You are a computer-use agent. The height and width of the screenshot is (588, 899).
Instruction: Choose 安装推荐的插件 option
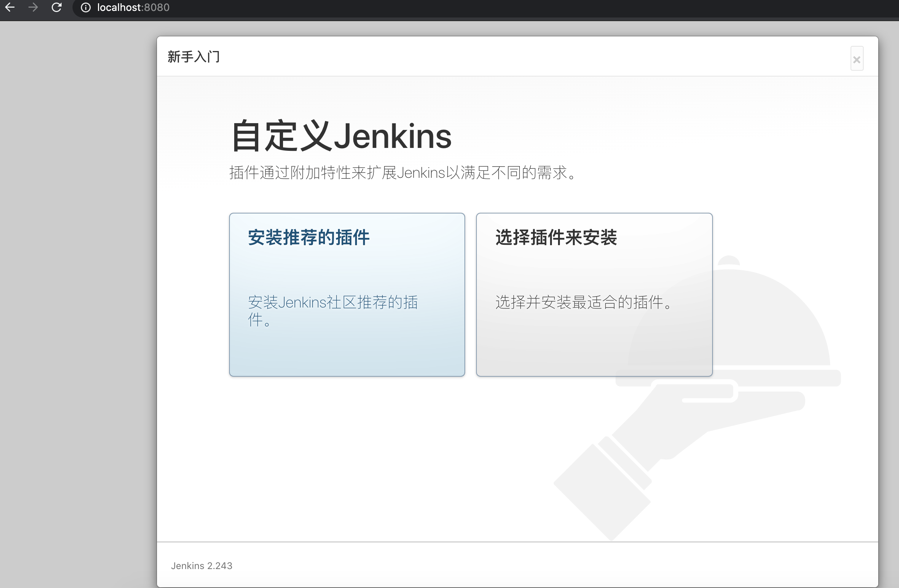point(347,294)
